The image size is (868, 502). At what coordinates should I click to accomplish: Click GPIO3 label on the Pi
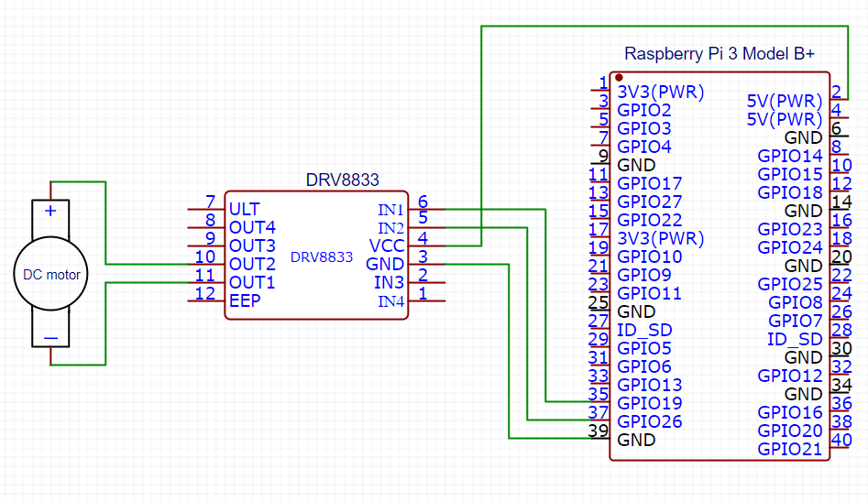click(643, 128)
